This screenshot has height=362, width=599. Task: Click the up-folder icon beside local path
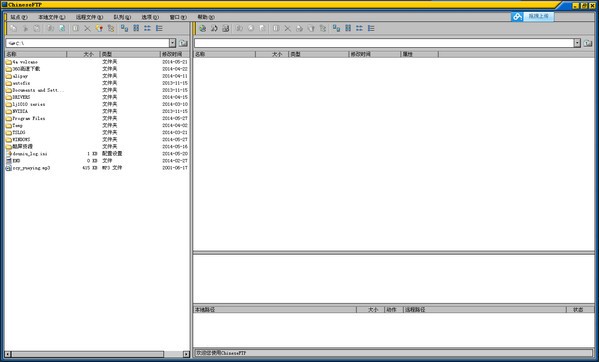click(x=183, y=43)
